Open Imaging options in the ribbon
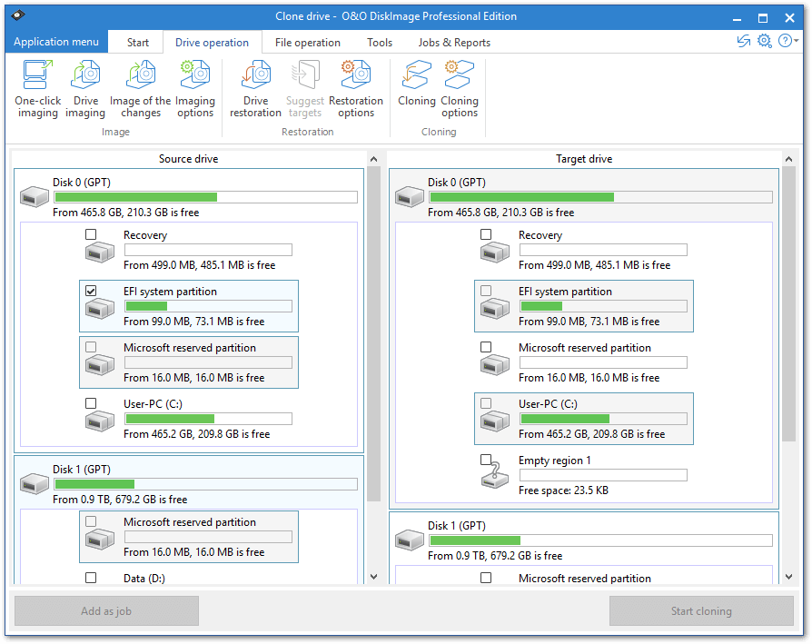812x644 pixels. click(x=195, y=88)
